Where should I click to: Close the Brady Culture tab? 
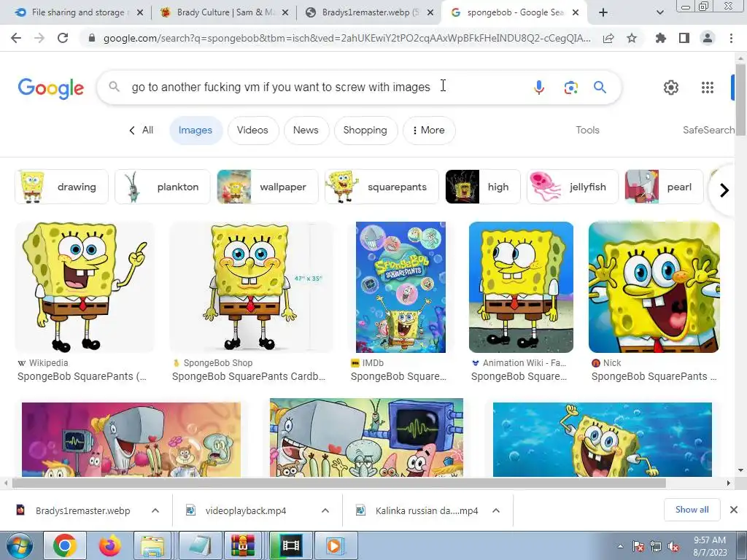285,13
